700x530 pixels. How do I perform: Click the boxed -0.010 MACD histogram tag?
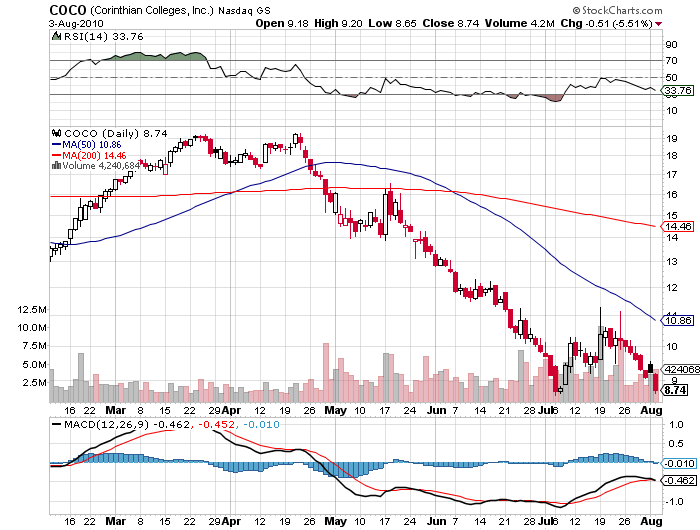tap(679, 463)
